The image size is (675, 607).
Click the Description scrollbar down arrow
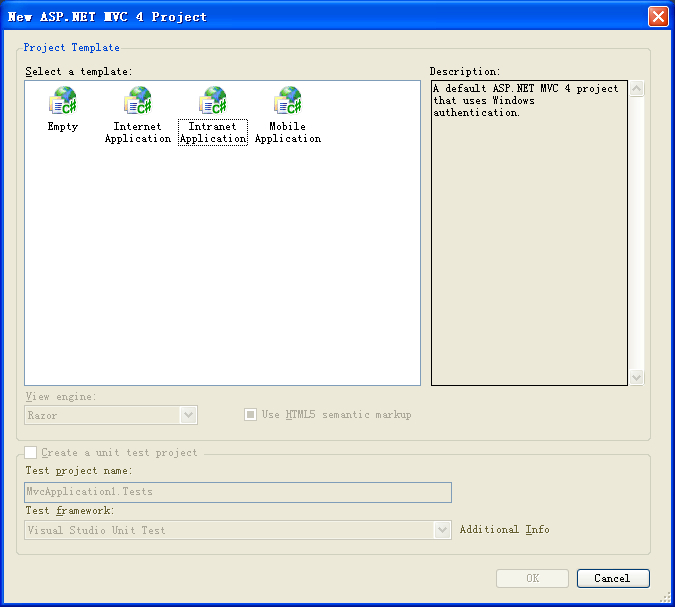point(637,378)
